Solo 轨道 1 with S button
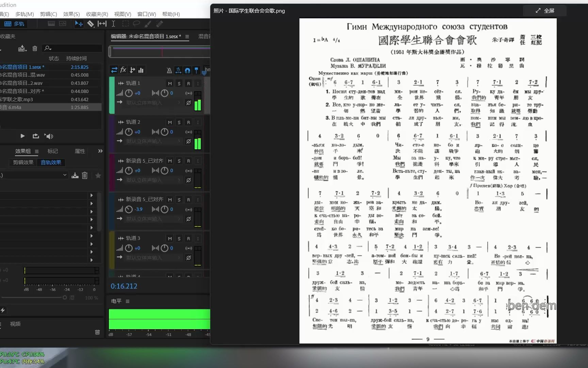The width and height of the screenshot is (588, 368). pyautogui.click(x=179, y=83)
